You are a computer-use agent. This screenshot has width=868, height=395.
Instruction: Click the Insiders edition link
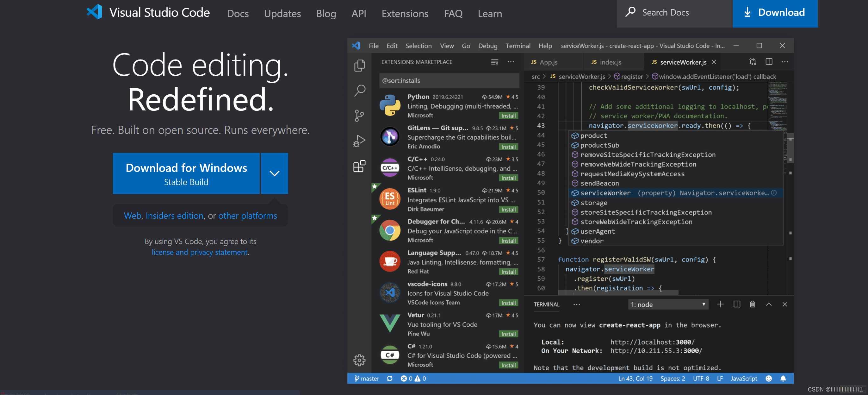[x=174, y=215]
